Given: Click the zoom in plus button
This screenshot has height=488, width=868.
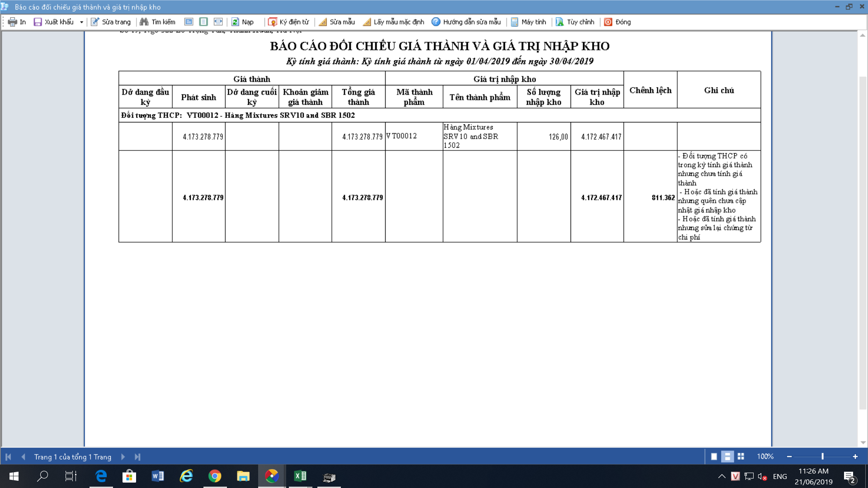Looking at the screenshot, I should click(x=855, y=456).
